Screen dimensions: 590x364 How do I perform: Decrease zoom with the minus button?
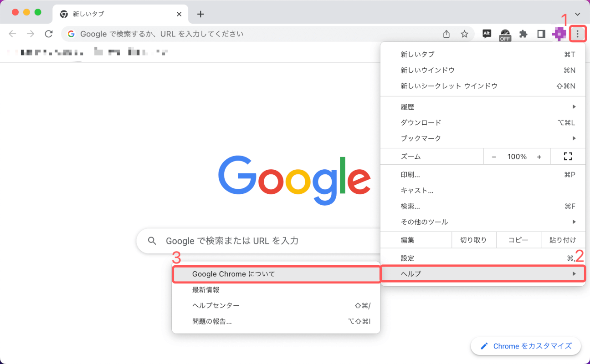coord(494,157)
